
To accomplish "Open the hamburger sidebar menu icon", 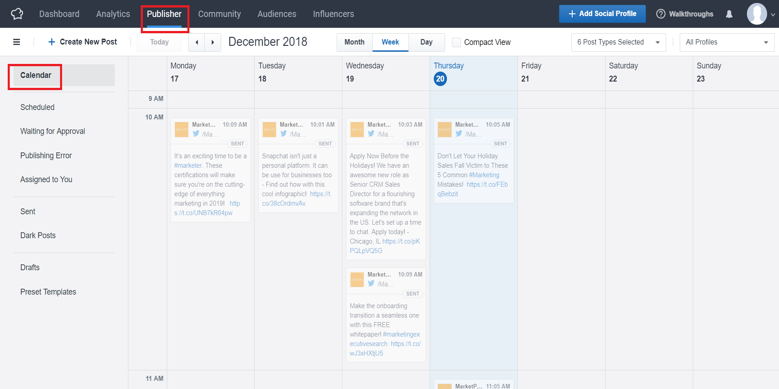I will [16, 42].
